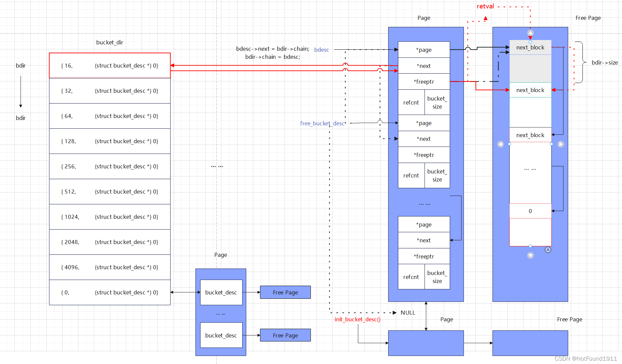The height and width of the screenshot is (364, 622).
Task: Select the row '{ 1024, (struct bucket_desc *) 0}'
Action: 110,217
